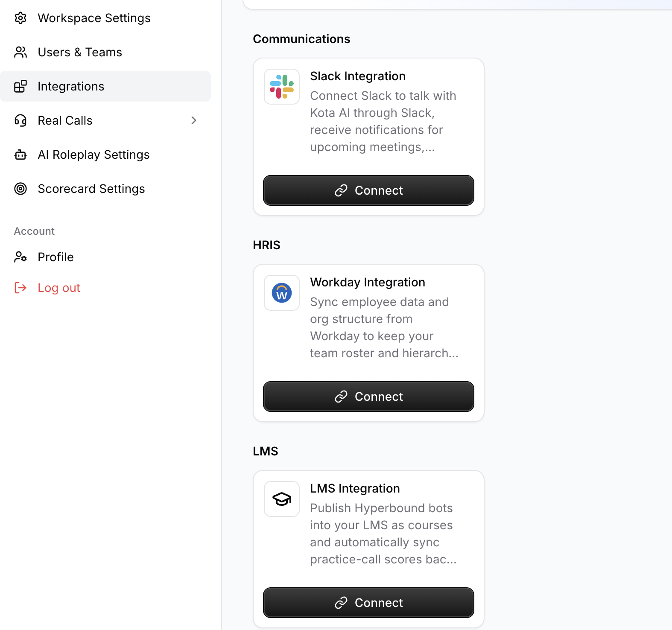Connect the LMS Integration
672x630 pixels.
click(368, 603)
